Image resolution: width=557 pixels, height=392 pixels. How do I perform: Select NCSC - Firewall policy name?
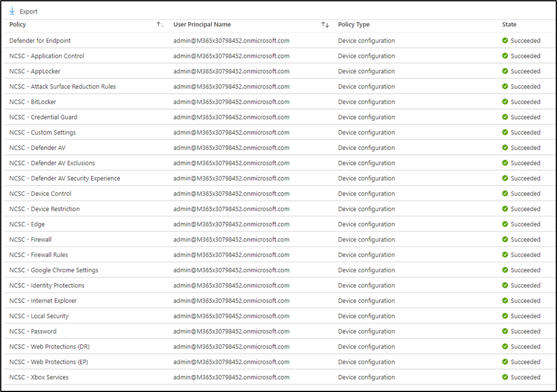click(x=30, y=239)
